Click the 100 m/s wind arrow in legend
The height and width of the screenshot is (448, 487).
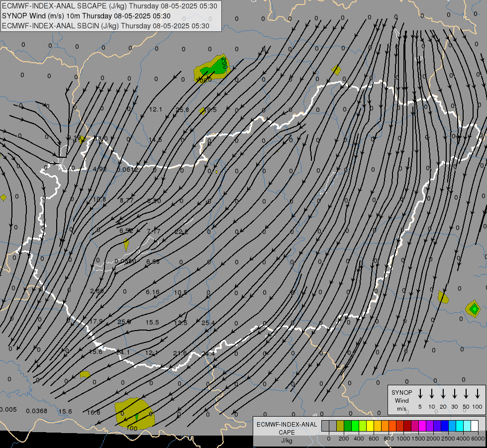[x=478, y=394]
